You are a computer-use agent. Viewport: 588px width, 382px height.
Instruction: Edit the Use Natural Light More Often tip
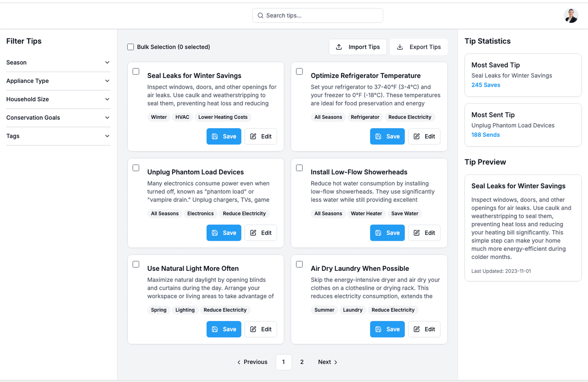260,329
